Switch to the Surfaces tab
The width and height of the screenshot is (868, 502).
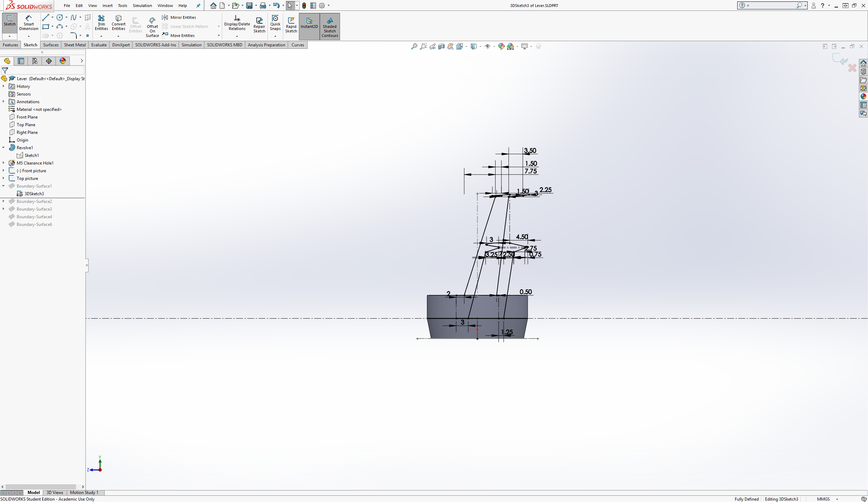[51, 45]
